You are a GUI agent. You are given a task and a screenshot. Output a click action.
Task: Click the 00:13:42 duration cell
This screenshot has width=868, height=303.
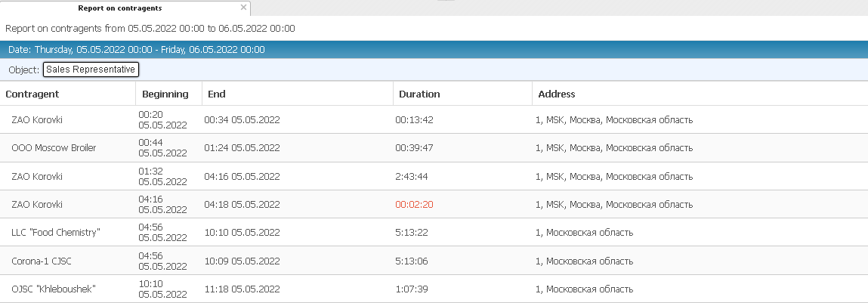click(x=414, y=120)
